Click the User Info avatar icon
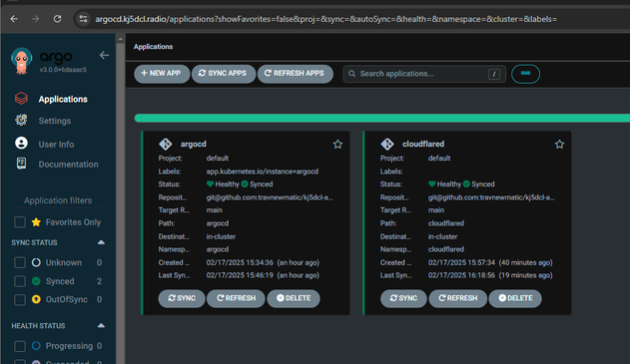 pyautogui.click(x=21, y=143)
